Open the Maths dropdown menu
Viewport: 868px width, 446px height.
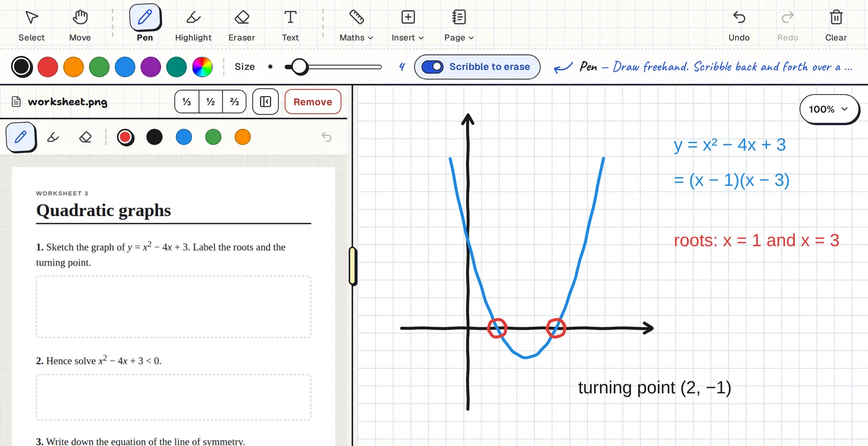click(x=356, y=24)
